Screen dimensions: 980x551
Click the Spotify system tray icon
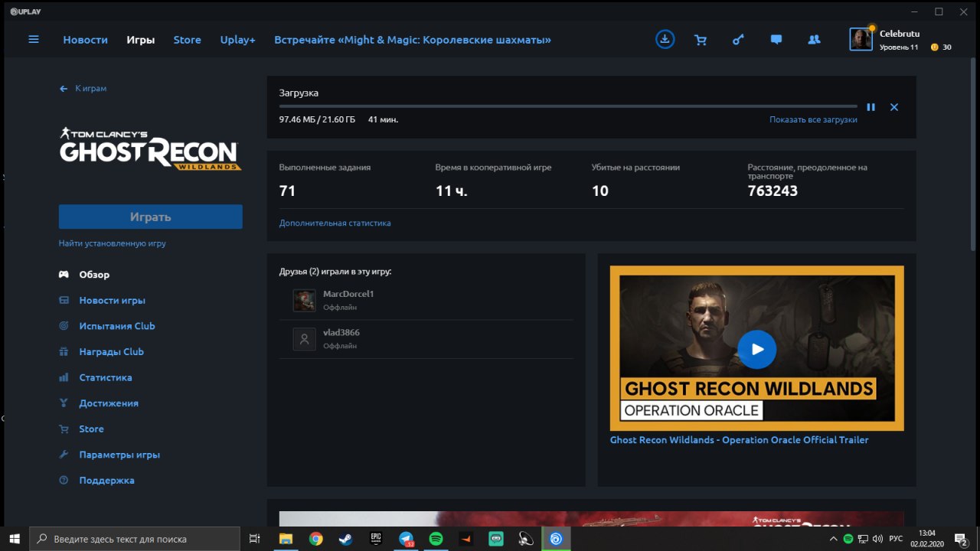tap(848, 539)
